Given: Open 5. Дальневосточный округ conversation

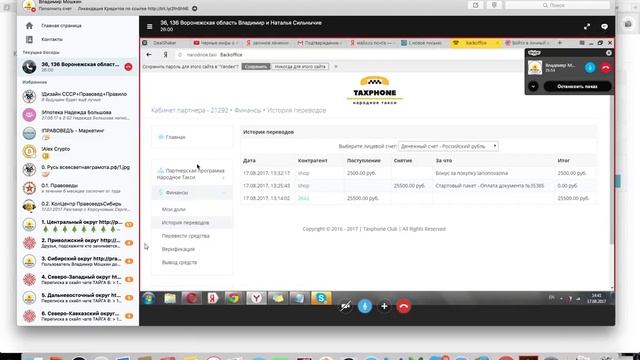Looking at the screenshot, I should [78, 298].
